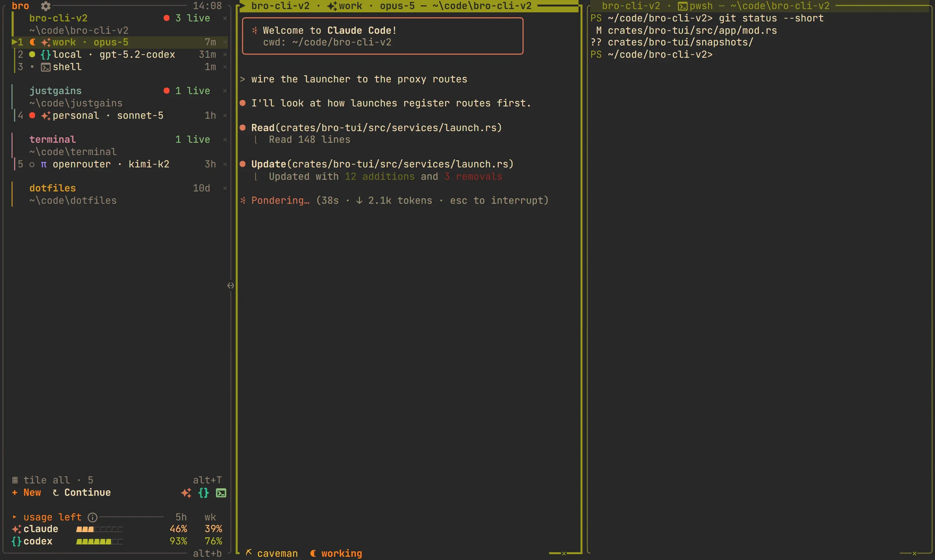The width and height of the screenshot is (935, 560).
Task: Click the 14:08 clock in sidebar header
Action: (x=207, y=6)
